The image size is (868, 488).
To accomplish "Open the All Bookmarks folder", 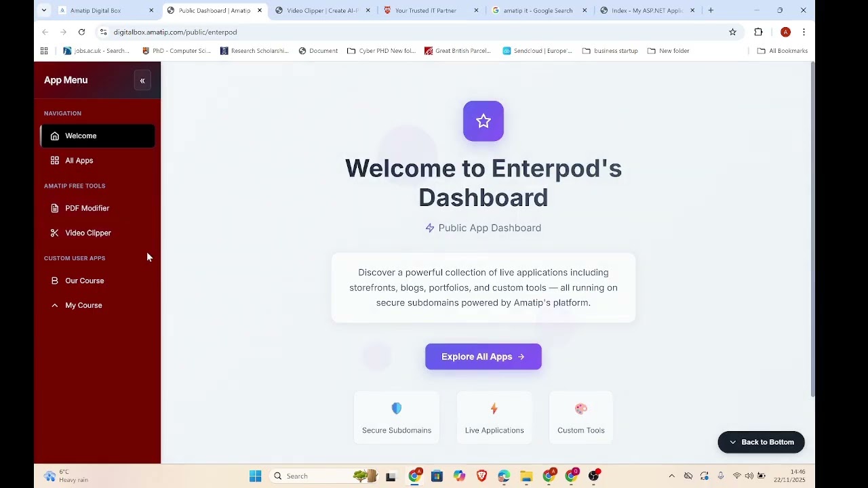I will pyautogui.click(x=783, y=51).
